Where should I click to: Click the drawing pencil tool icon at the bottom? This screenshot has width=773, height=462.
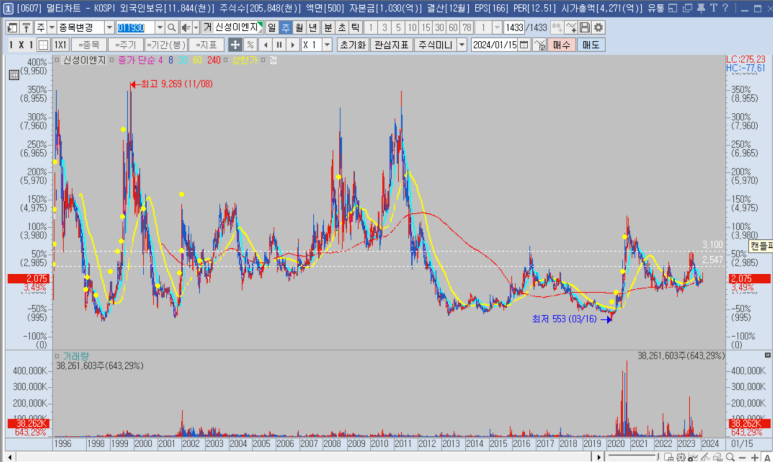pyautogui.click(x=705, y=458)
